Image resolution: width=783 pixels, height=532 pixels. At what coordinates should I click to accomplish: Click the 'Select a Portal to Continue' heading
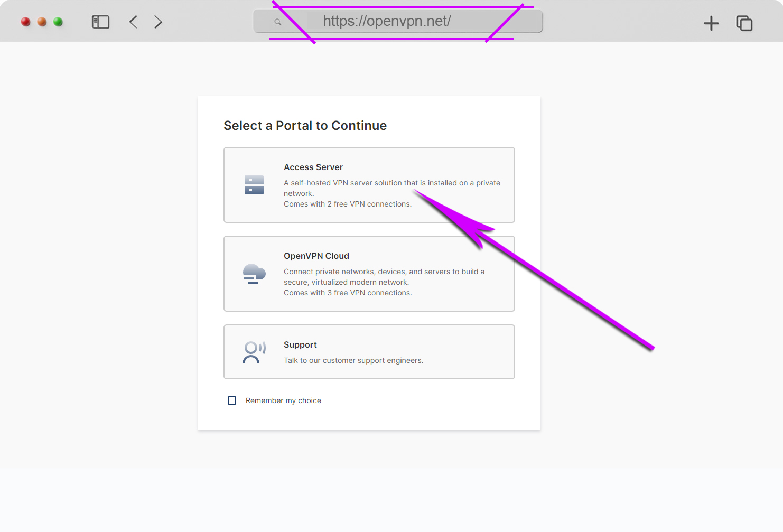click(305, 126)
